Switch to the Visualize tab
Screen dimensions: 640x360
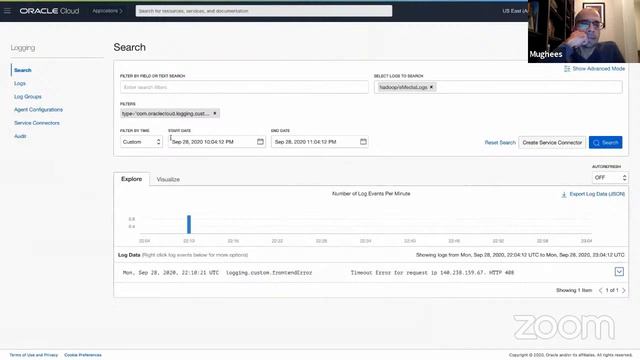point(168,180)
